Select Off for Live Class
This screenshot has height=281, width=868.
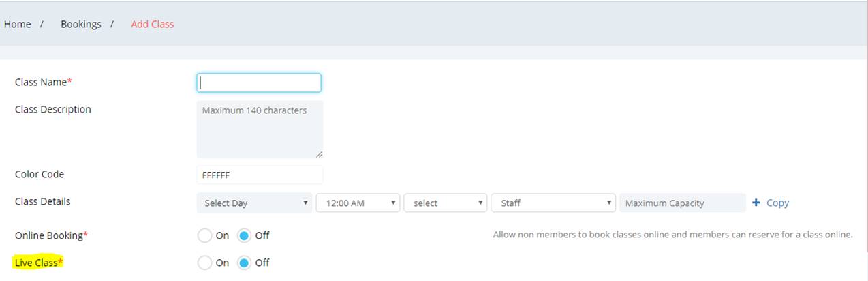(x=245, y=263)
